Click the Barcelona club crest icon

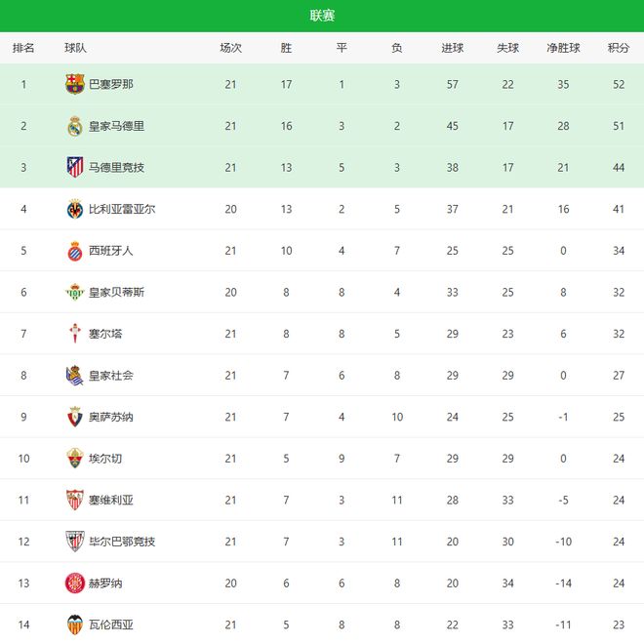(75, 84)
